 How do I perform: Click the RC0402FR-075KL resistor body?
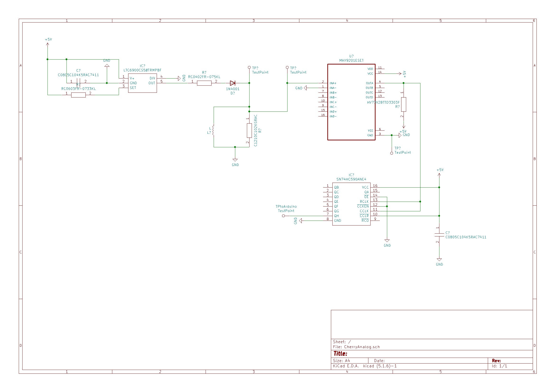coord(204,83)
